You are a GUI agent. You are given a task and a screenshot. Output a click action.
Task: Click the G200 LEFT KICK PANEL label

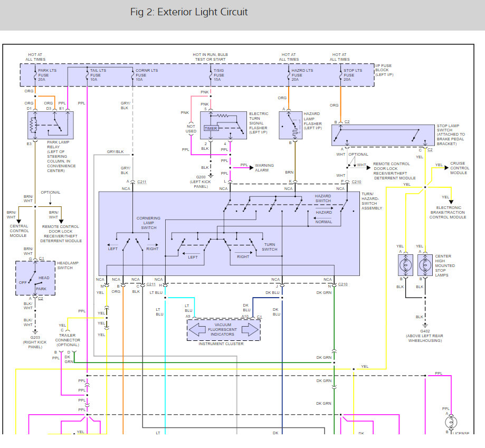tap(201, 182)
